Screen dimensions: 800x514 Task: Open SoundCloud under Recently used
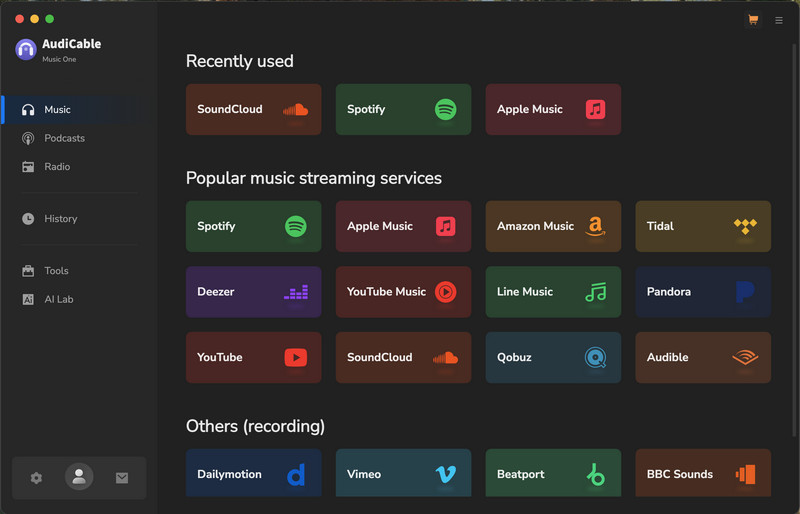pyautogui.click(x=254, y=109)
